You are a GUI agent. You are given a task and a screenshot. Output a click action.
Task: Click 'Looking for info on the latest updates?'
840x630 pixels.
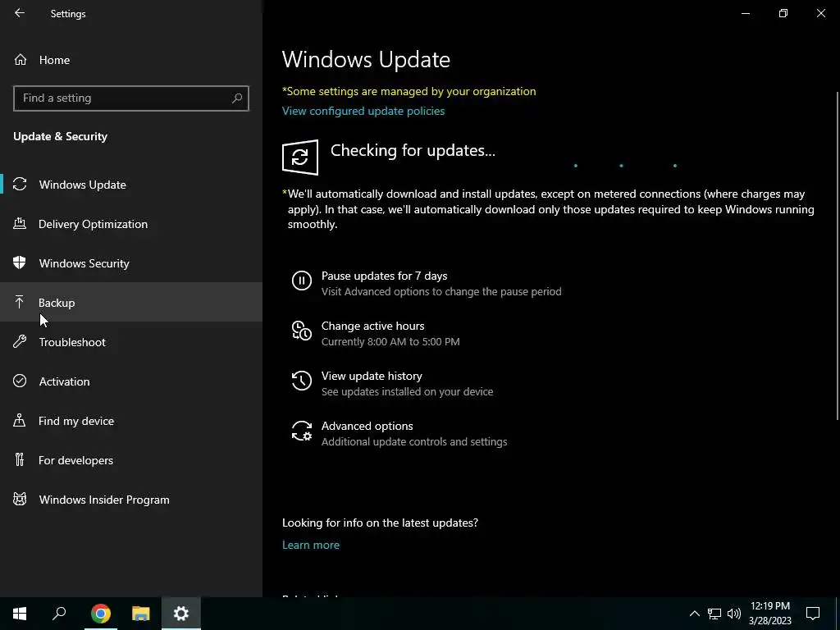click(x=380, y=523)
